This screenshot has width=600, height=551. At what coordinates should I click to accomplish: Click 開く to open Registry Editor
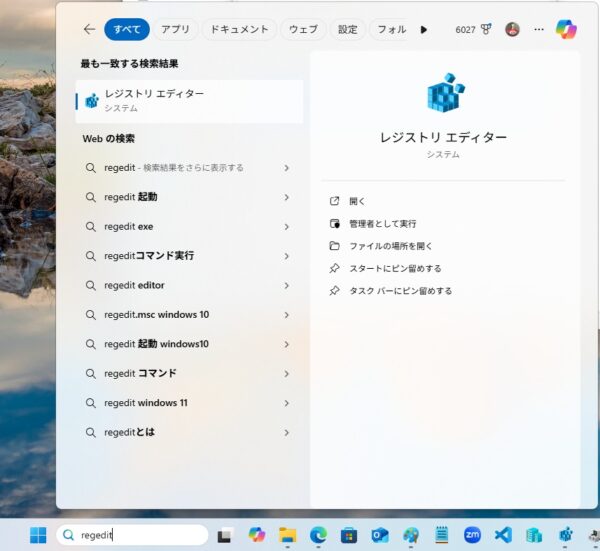point(357,201)
